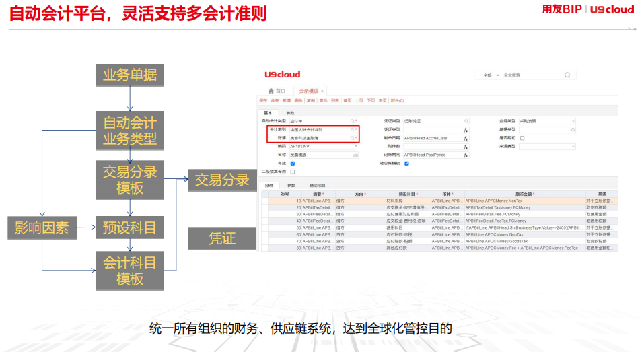Screen dimensions: 644x352
Task: Click into the 全文搜索 search field
Action: (x=532, y=75)
